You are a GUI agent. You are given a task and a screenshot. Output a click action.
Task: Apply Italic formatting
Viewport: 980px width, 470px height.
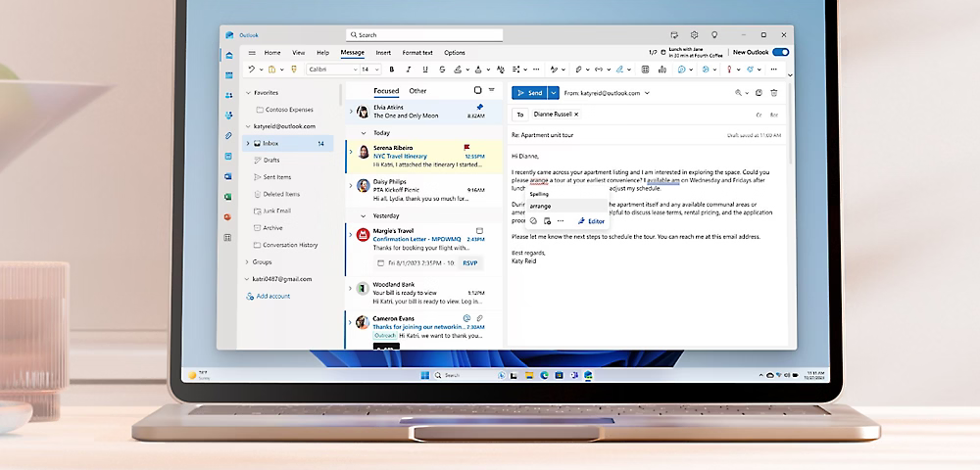(x=409, y=70)
